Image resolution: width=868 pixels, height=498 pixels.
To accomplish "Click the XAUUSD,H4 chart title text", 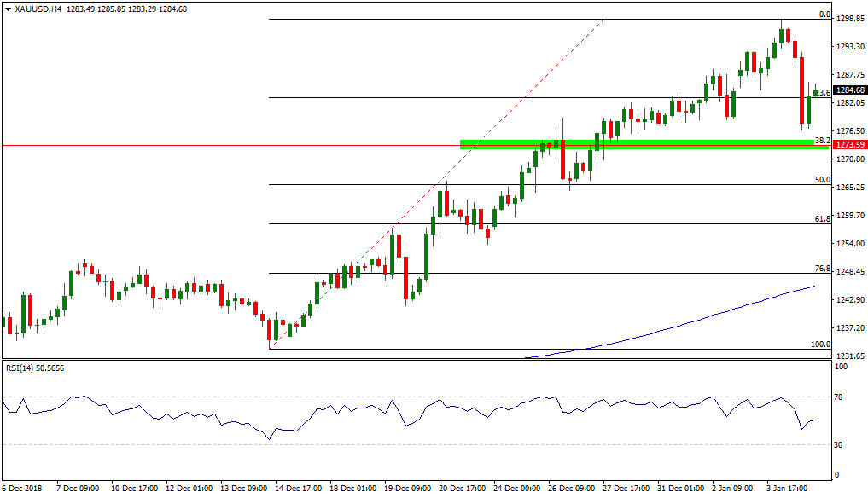I will 37,9.
